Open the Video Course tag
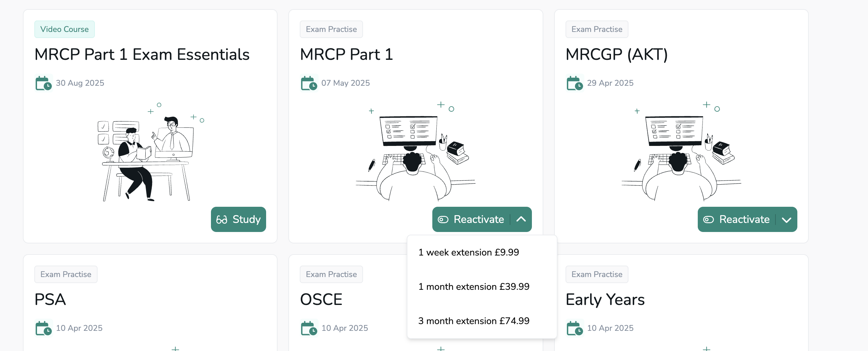868x351 pixels. pos(64,29)
